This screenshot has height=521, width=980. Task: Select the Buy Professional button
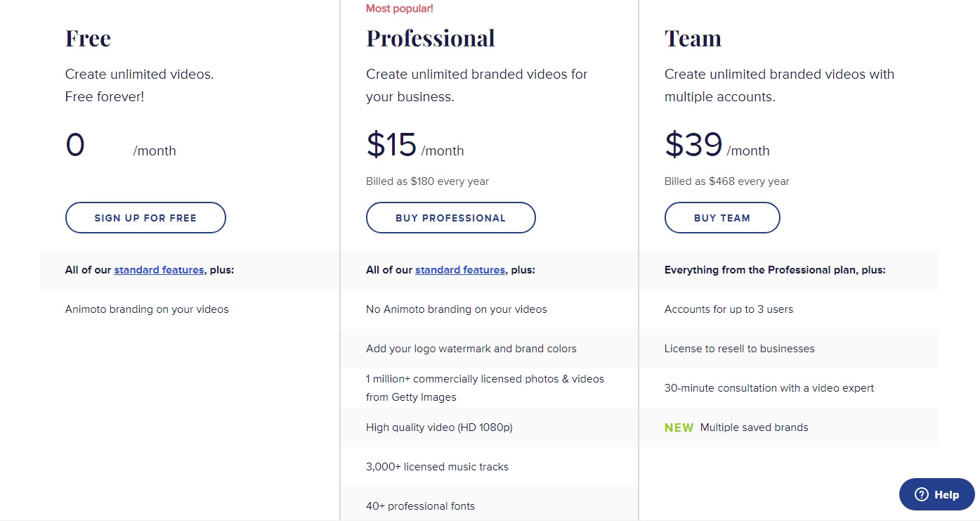pos(450,218)
